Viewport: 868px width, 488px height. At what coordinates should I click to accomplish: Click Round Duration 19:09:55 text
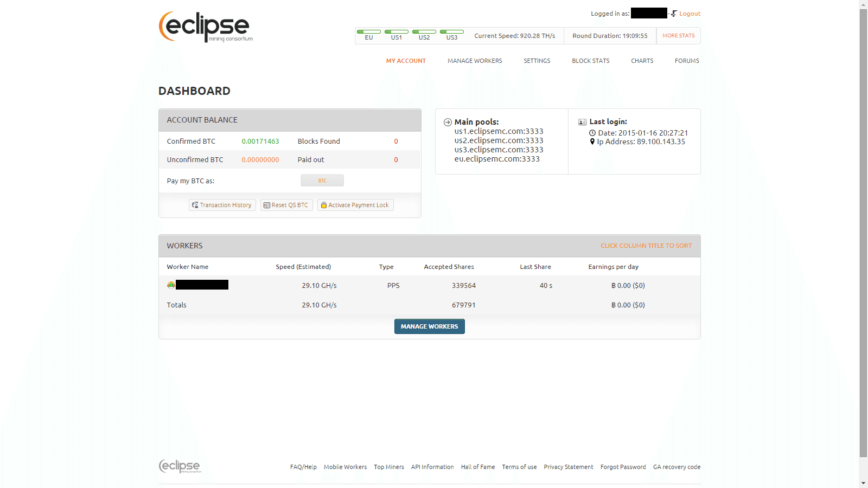[x=610, y=36]
